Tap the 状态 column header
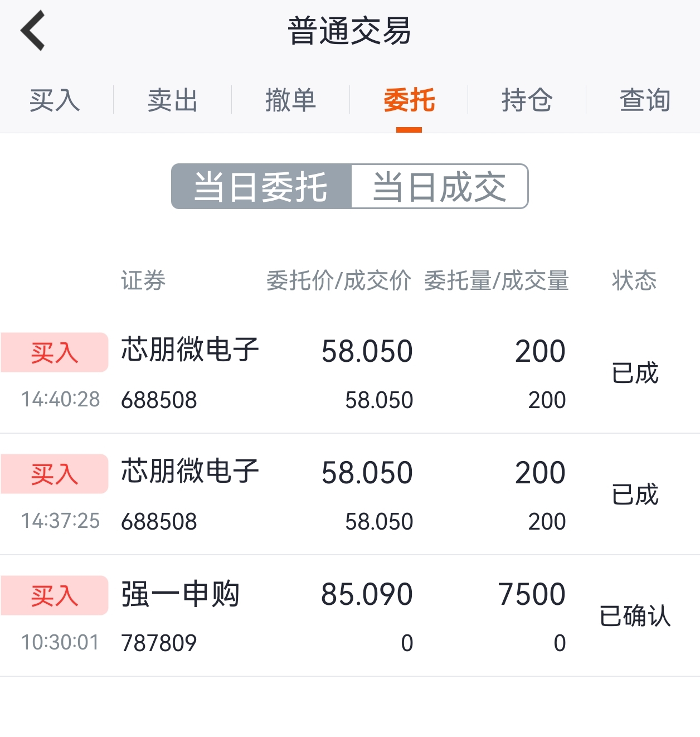This screenshot has height=737, width=700. point(634,280)
